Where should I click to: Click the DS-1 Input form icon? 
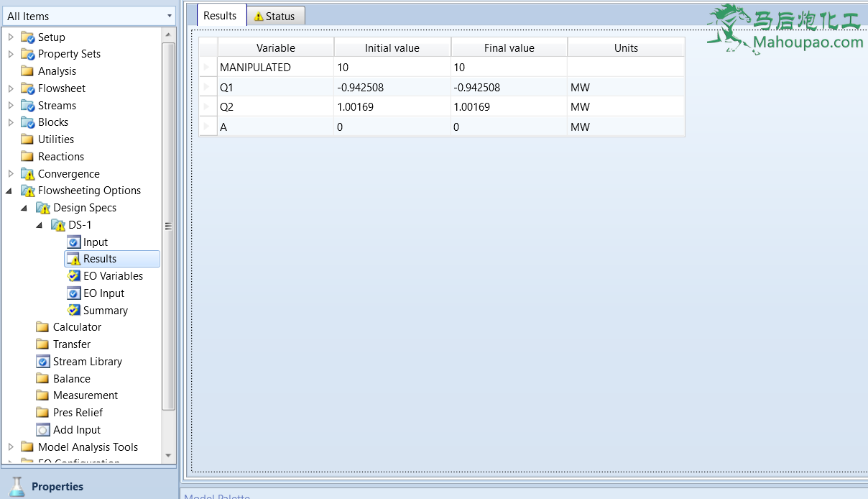[x=73, y=242]
